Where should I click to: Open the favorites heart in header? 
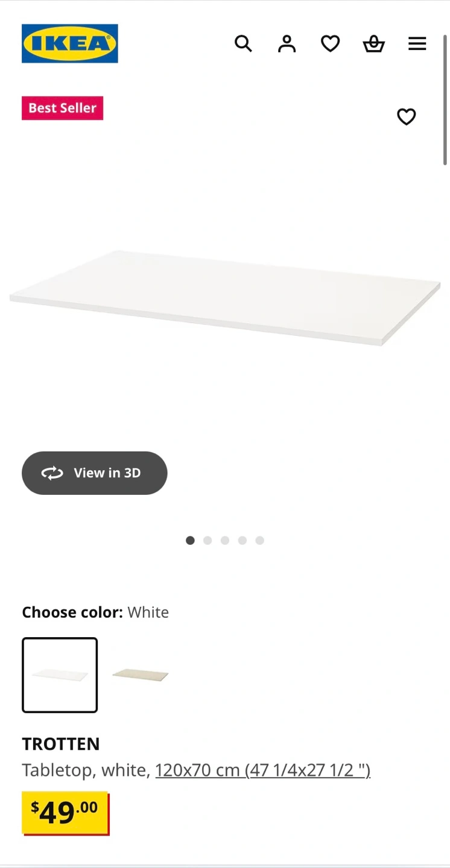coord(330,43)
